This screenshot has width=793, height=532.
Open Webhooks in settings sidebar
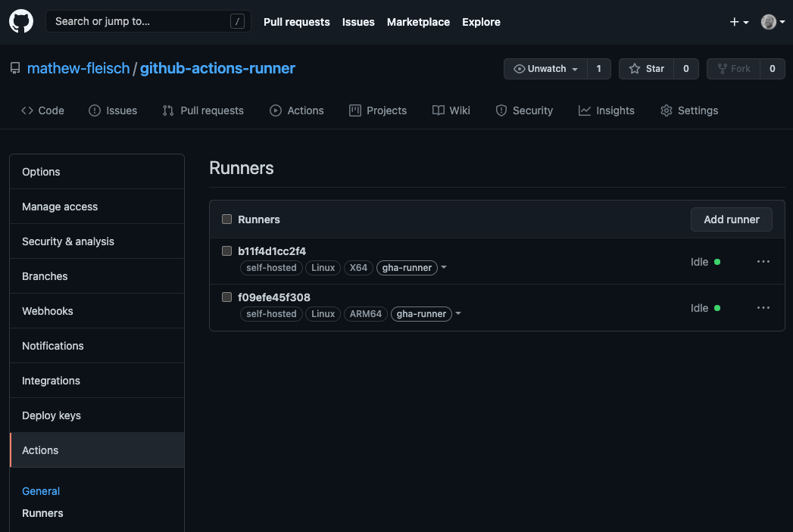point(97,311)
